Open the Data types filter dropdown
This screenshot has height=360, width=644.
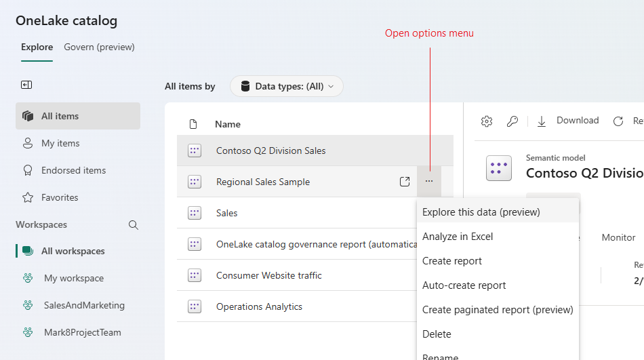[x=287, y=86]
